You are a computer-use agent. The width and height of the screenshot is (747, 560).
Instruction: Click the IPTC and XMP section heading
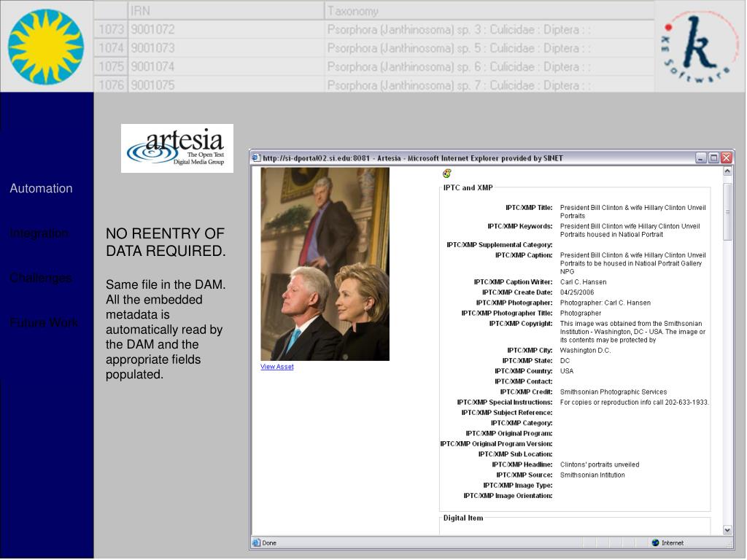coord(468,187)
